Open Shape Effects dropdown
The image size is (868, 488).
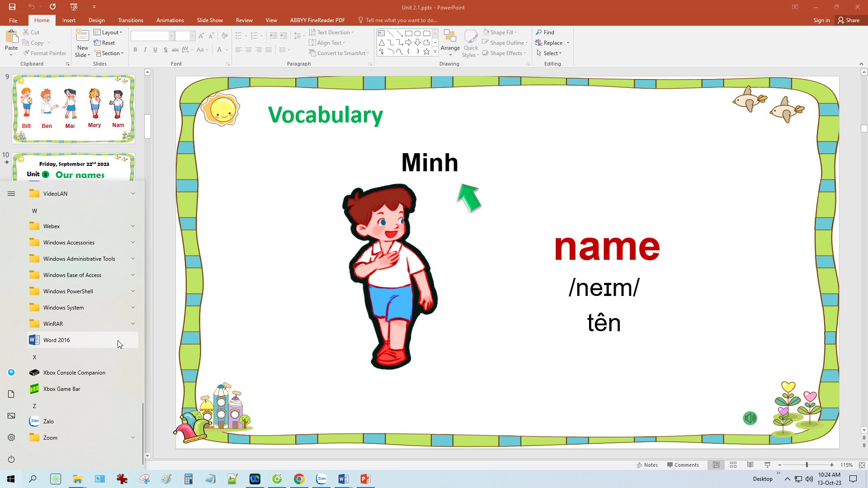point(504,53)
